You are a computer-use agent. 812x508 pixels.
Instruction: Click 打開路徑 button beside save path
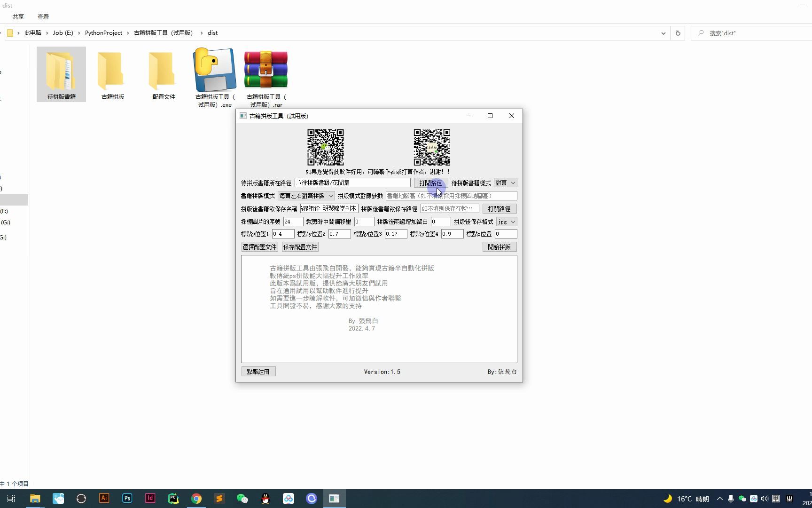pos(499,209)
